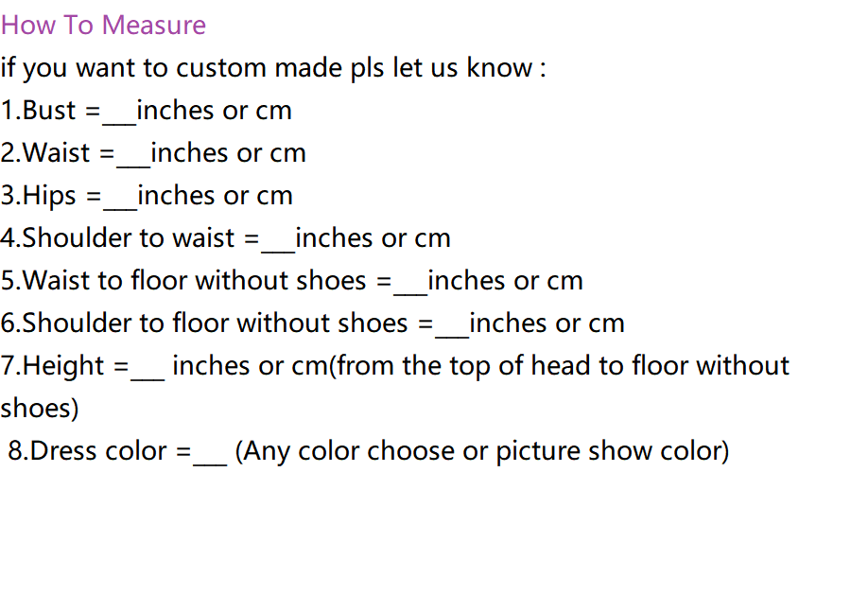Click the blank after "2.Waist ="

133,156
